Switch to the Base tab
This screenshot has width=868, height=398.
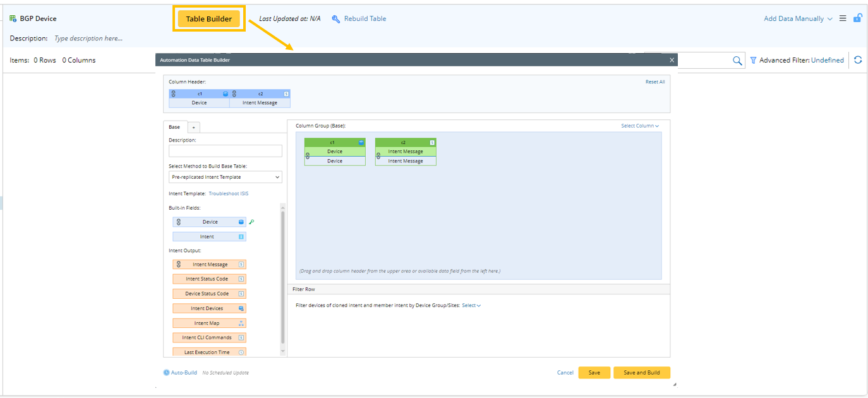174,127
